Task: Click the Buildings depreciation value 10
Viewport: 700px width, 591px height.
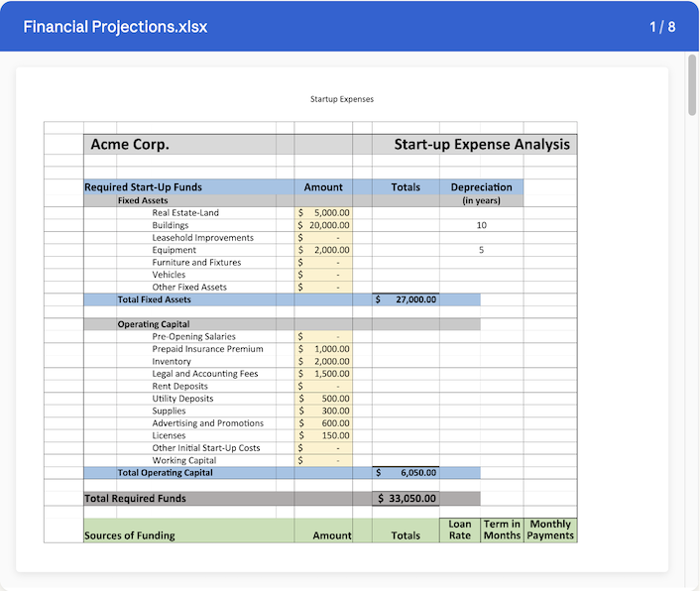Action: pyautogui.click(x=481, y=225)
